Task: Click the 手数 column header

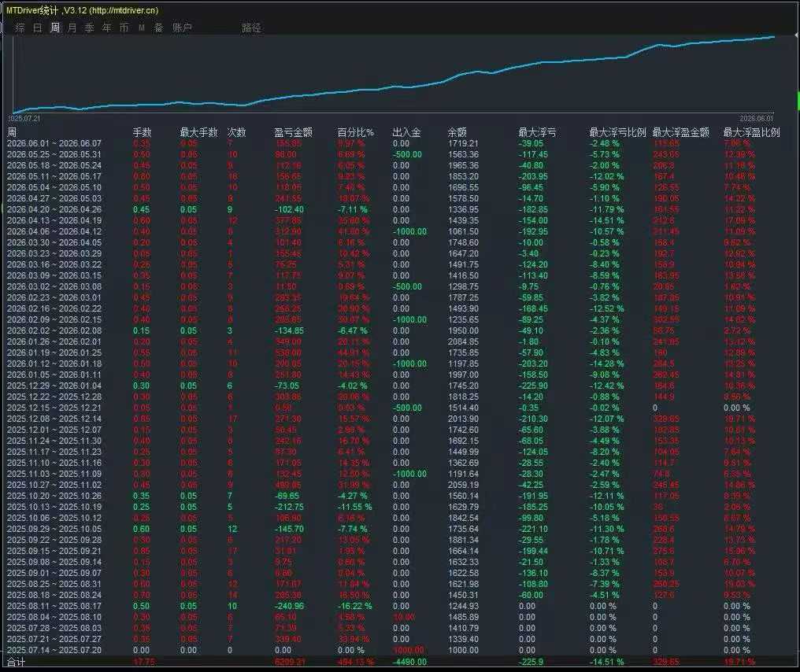Action: (x=143, y=132)
